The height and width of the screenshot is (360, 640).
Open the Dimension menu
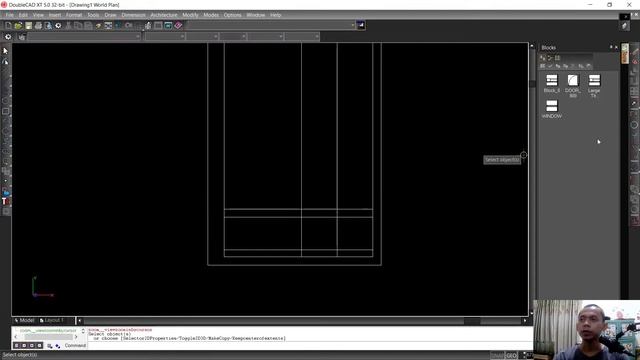133,15
